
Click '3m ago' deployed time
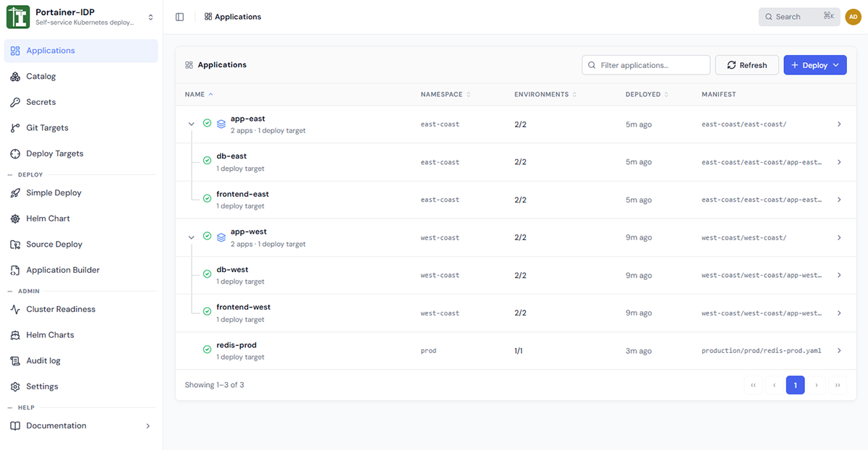coord(639,351)
